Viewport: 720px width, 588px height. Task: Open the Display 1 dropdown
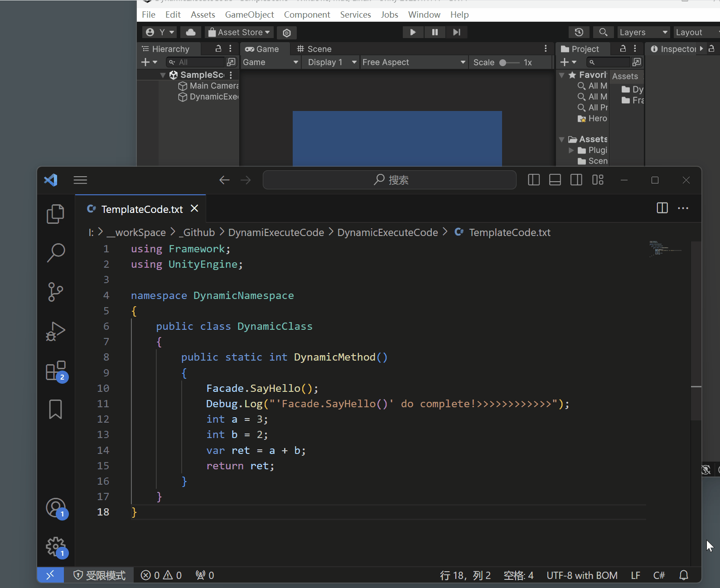332,62
